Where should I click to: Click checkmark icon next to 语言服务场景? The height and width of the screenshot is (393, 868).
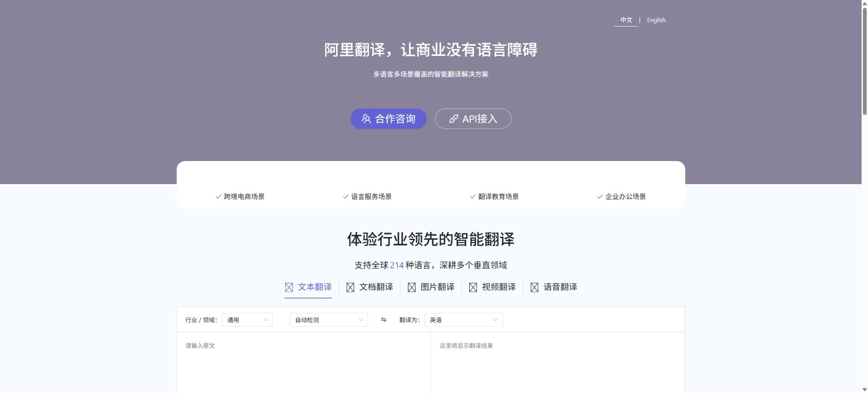click(x=345, y=196)
